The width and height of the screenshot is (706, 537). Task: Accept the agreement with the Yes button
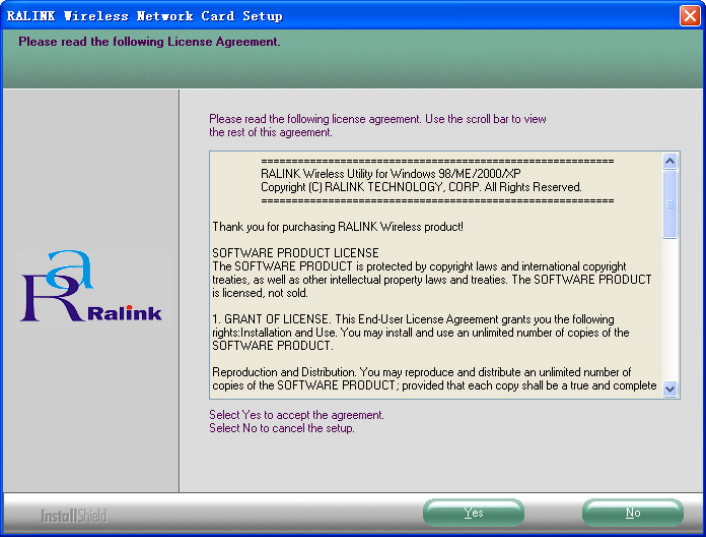pos(474,512)
